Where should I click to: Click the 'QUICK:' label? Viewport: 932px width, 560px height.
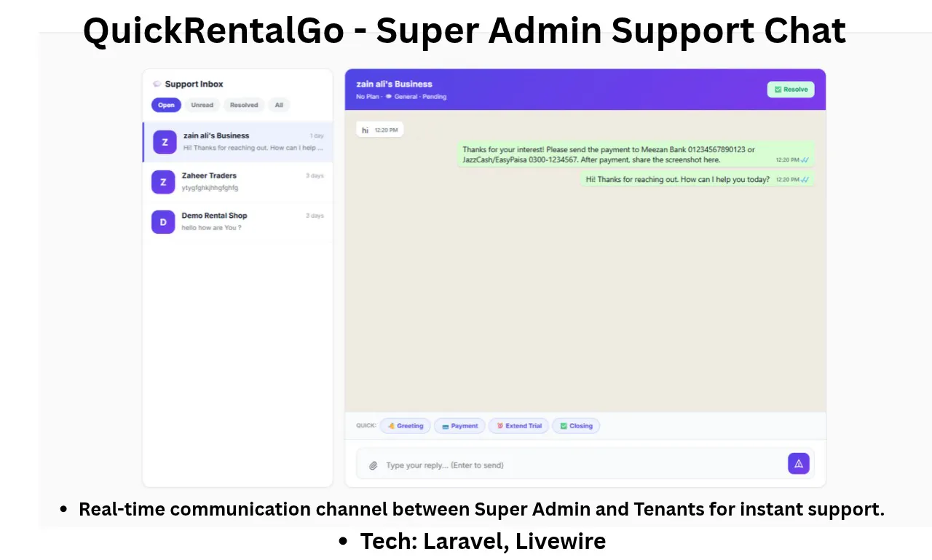point(366,425)
